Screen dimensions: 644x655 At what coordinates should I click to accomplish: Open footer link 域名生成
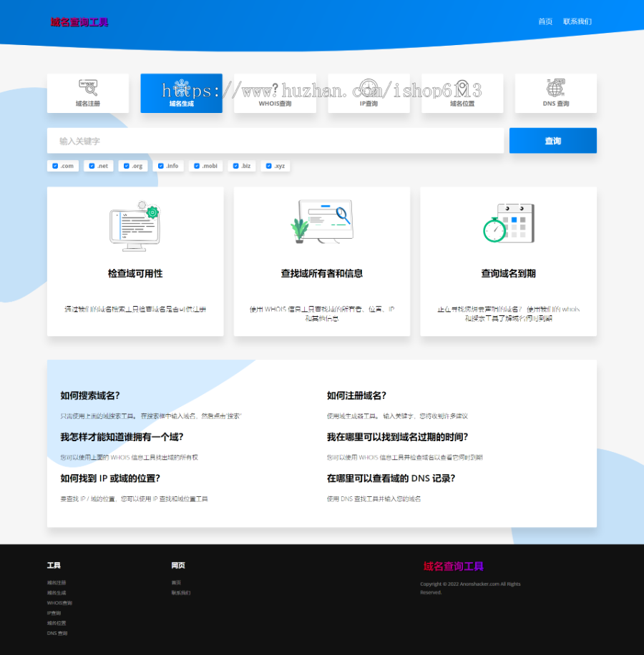[x=57, y=593]
